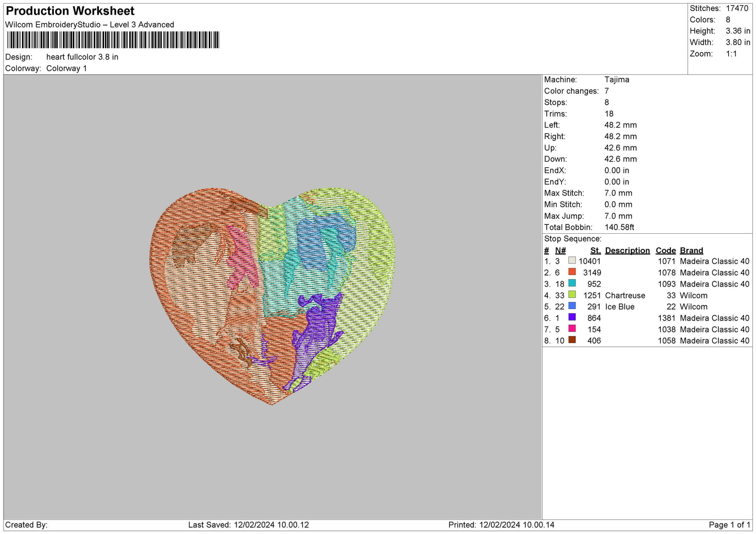Click the Colors value 8
The image size is (756, 534).
click(728, 20)
